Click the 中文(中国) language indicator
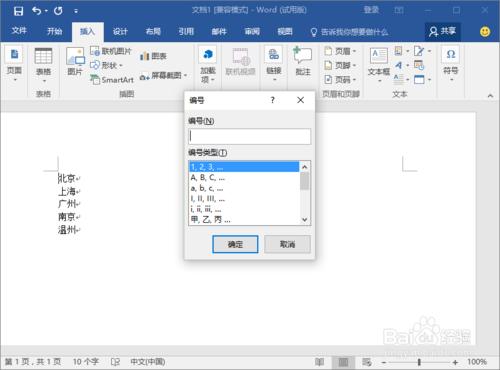 tap(148, 362)
